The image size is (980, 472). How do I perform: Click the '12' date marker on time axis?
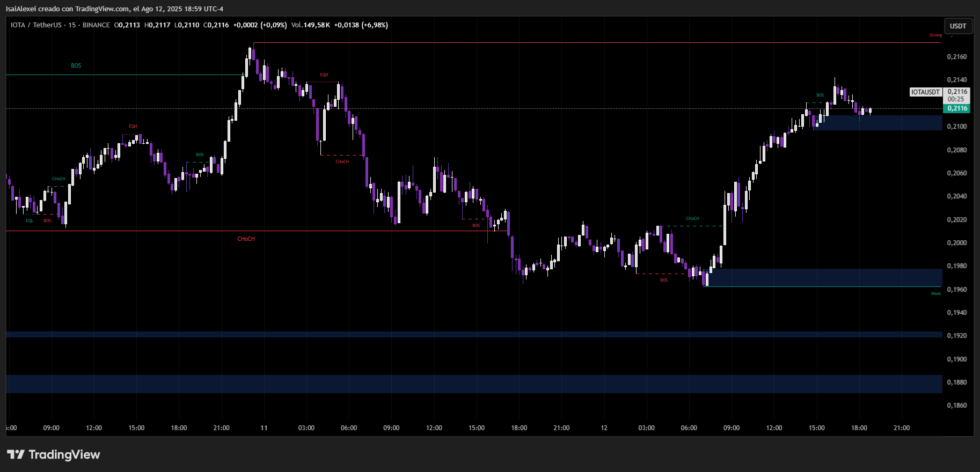pos(604,428)
